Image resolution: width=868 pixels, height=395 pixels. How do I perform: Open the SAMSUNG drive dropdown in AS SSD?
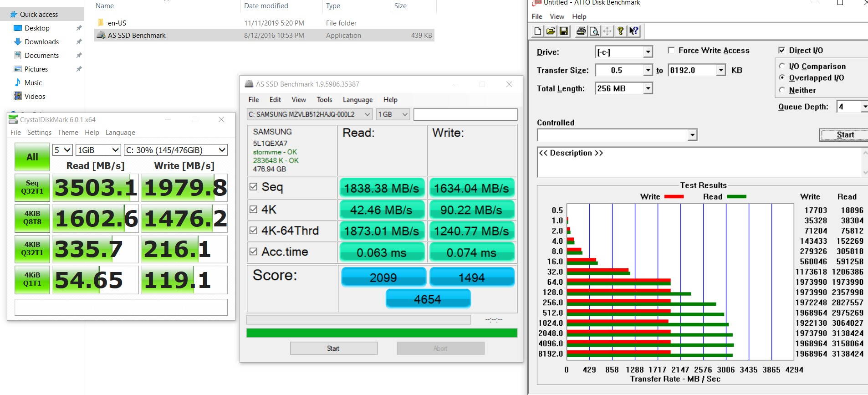coord(310,114)
